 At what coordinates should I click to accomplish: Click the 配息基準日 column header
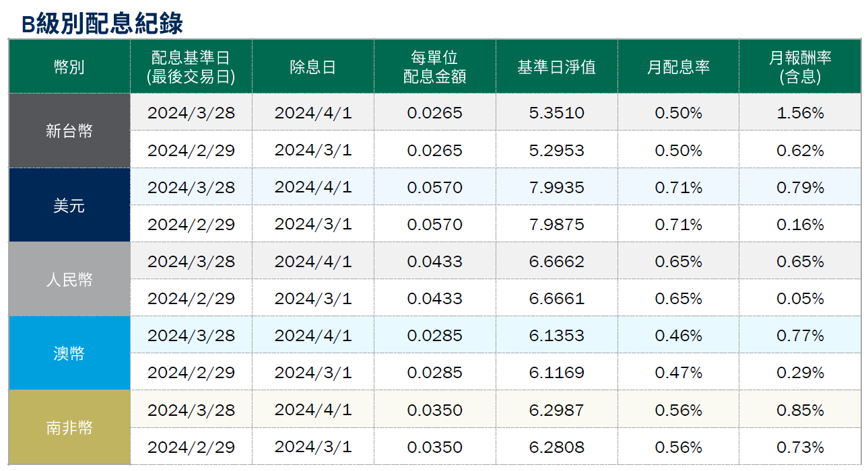point(191,67)
